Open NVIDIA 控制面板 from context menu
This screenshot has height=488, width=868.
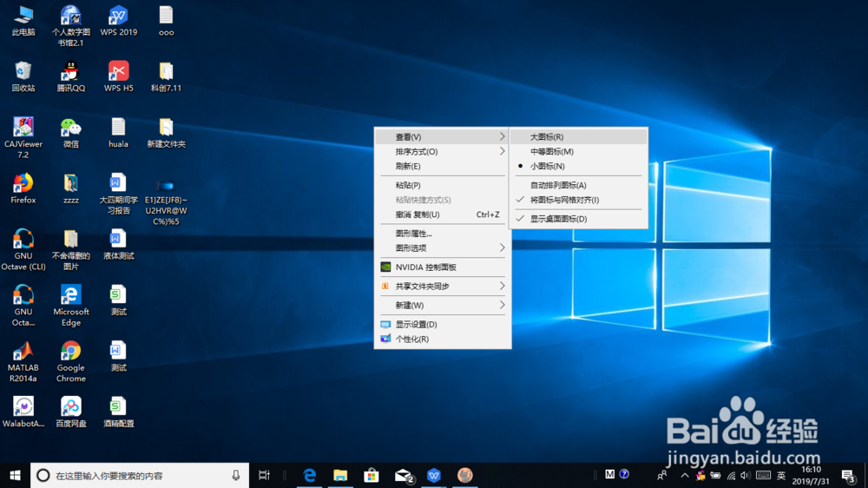pyautogui.click(x=443, y=267)
